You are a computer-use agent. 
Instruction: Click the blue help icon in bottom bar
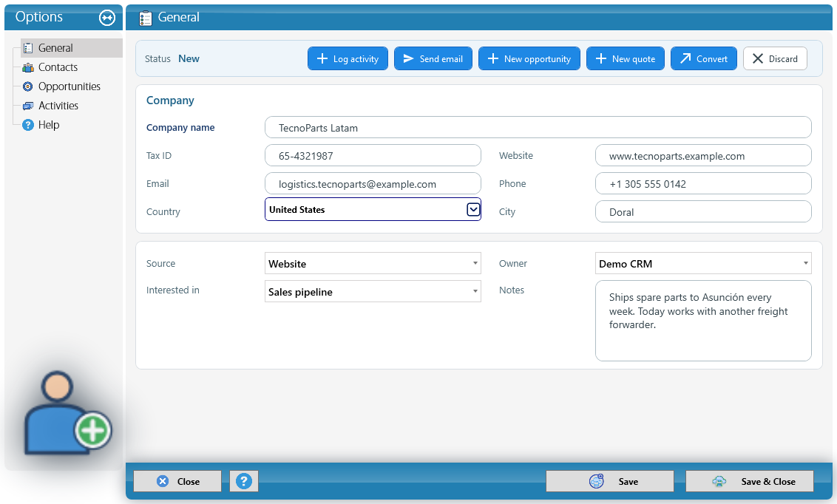[244, 481]
